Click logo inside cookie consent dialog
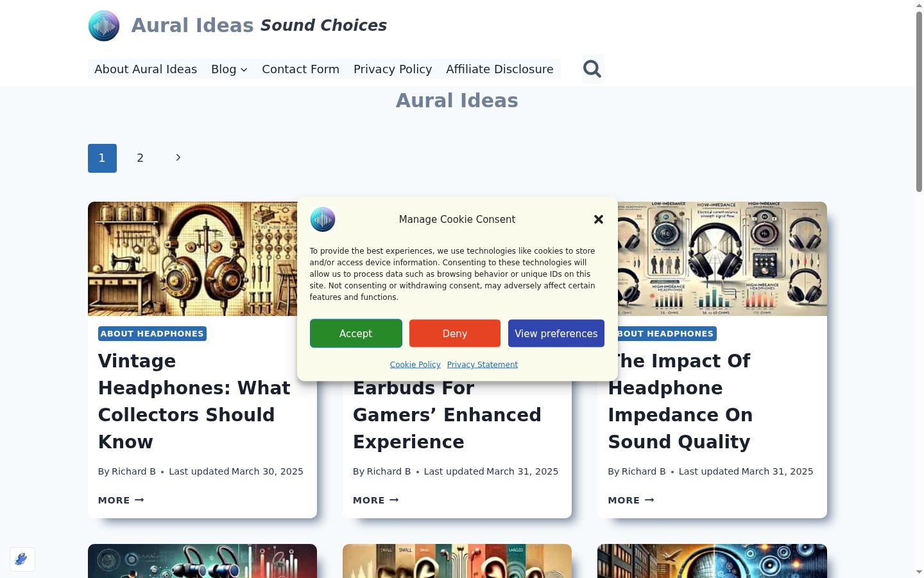Image resolution: width=924 pixels, height=578 pixels. pyautogui.click(x=323, y=220)
